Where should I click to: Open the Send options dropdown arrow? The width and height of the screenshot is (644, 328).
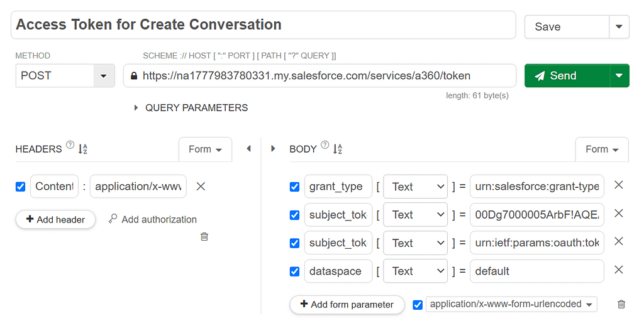coord(619,75)
